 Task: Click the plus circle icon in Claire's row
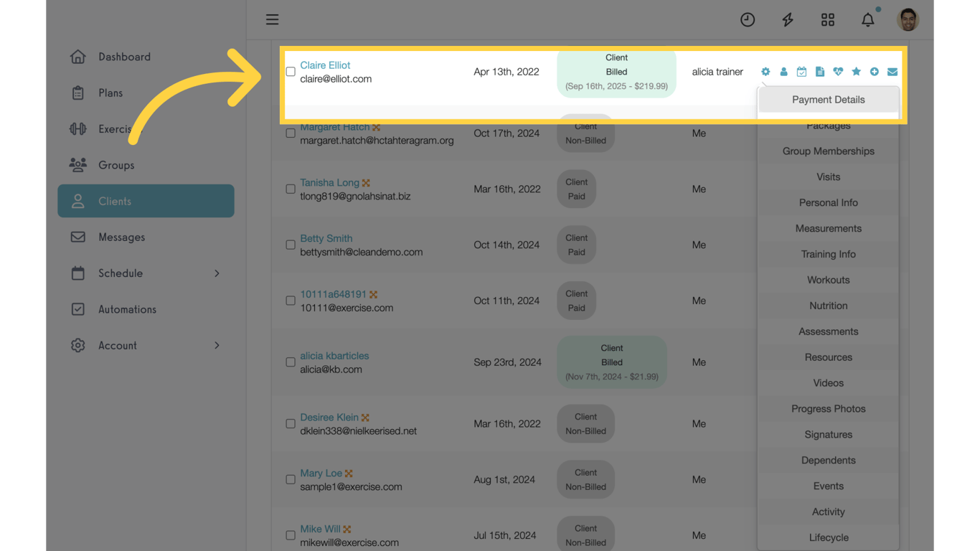tap(875, 72)
